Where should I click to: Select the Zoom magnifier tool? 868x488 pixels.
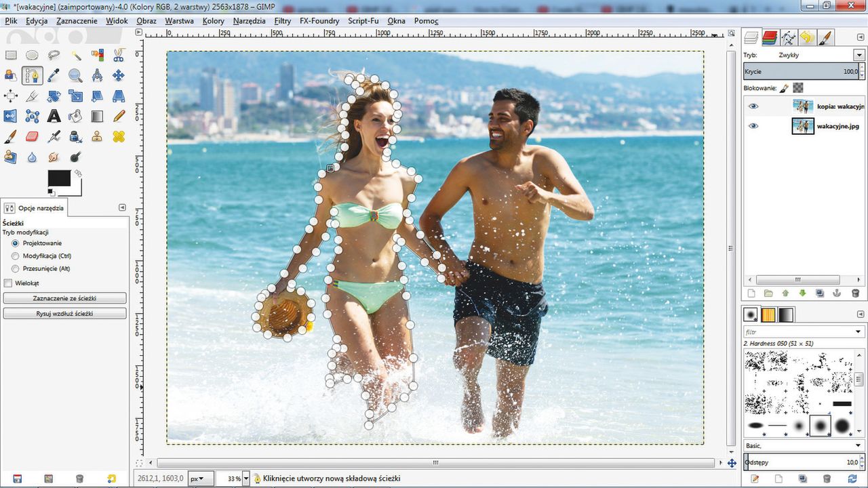(x=75, y=75)
